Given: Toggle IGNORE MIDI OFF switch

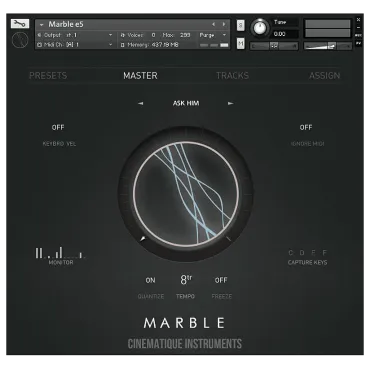Looking at the screenshot, I should [306, 127].
